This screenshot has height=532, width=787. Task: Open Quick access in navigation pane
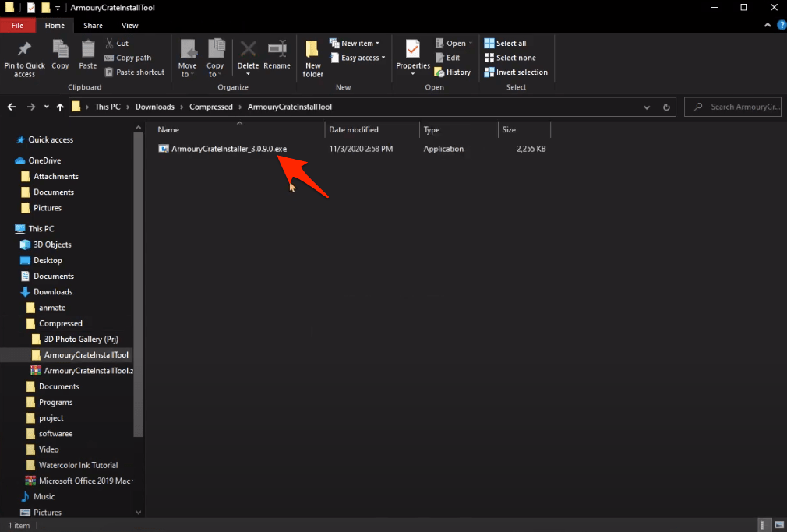click(51, 140)
